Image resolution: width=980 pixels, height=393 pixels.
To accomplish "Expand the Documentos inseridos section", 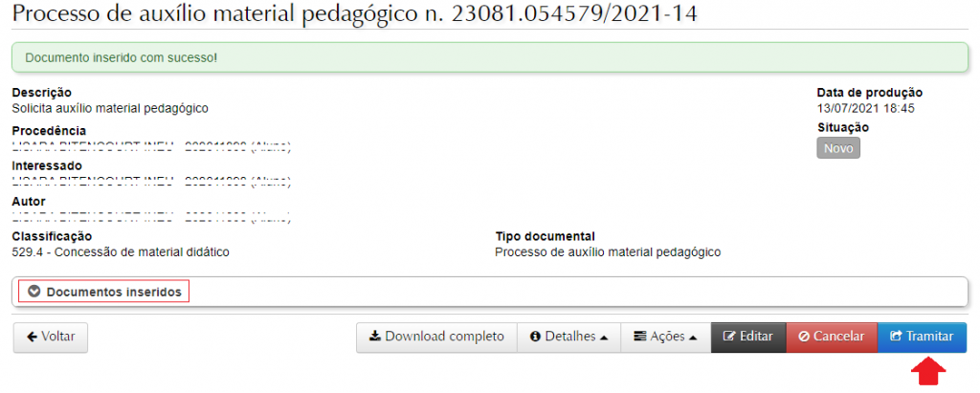I will [113, 292].
